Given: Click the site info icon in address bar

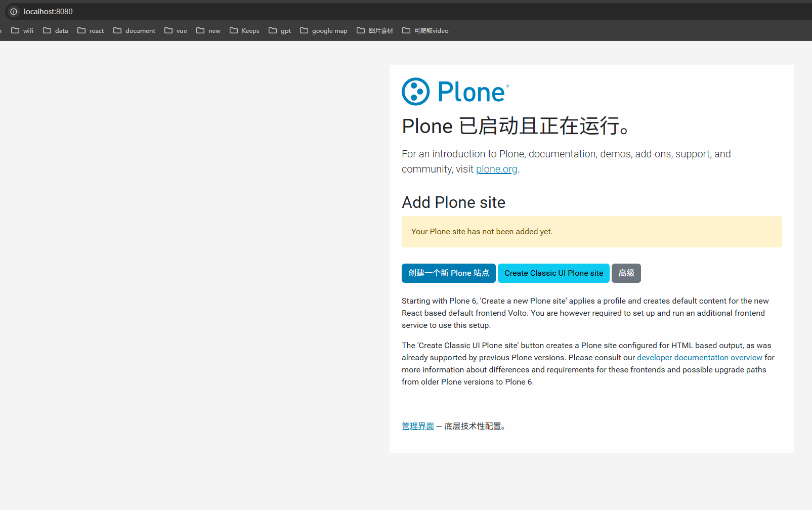Looking at the screenshot, I should pyautogui.click(x=14, y=12).
